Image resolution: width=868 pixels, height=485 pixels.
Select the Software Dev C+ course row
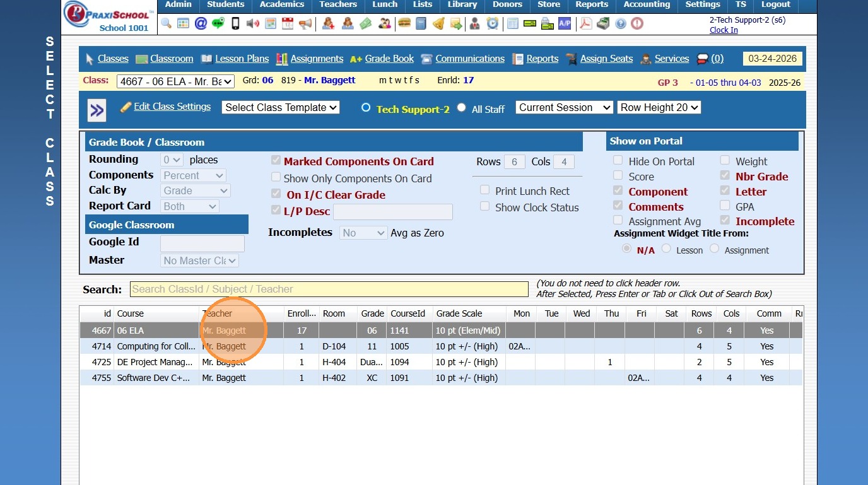(x=154, y=378)
